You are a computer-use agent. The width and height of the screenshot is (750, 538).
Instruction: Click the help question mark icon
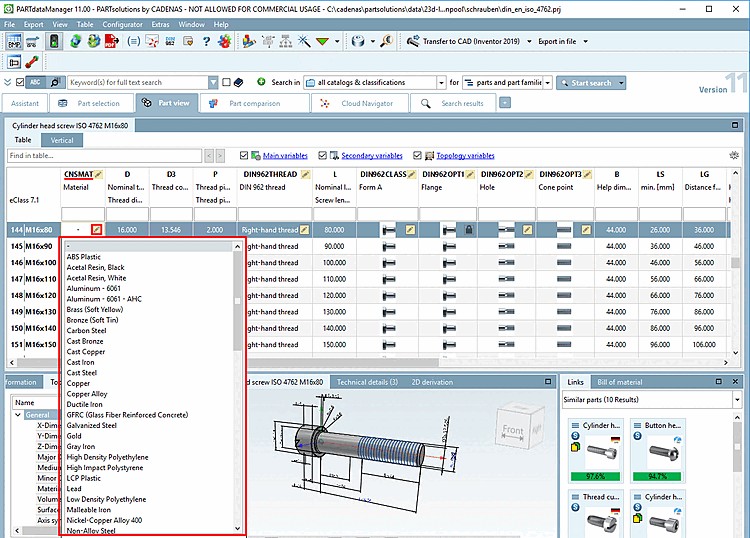click(x=205, y=42)
